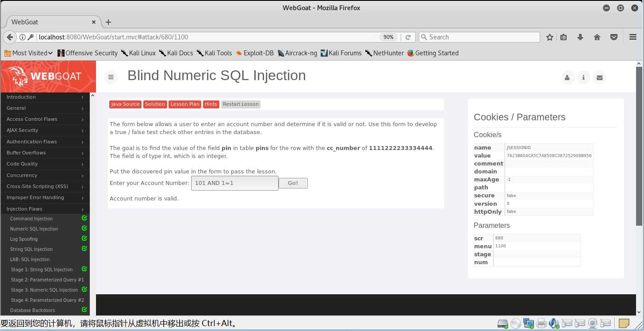Click the 90% zoom indicator
The height and width of the screenshot is (331, 644).
tap(388, 37)
